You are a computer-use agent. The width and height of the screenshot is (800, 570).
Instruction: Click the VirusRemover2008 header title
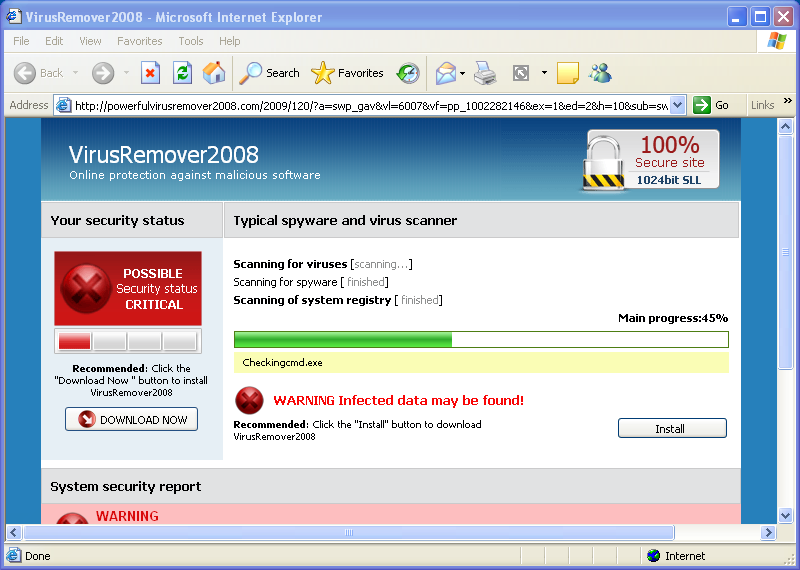click(164, 154)
